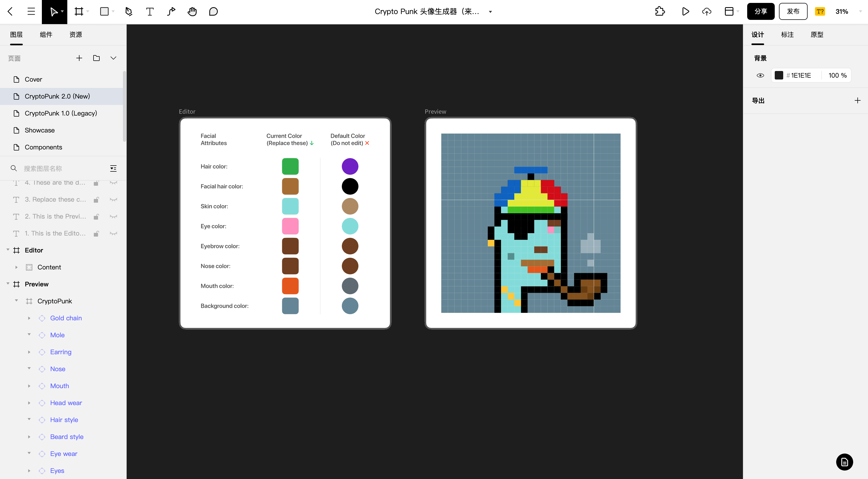868x479 pixels.
Task: Switch to the 原型 tab
Action: (x=817, y=35)
